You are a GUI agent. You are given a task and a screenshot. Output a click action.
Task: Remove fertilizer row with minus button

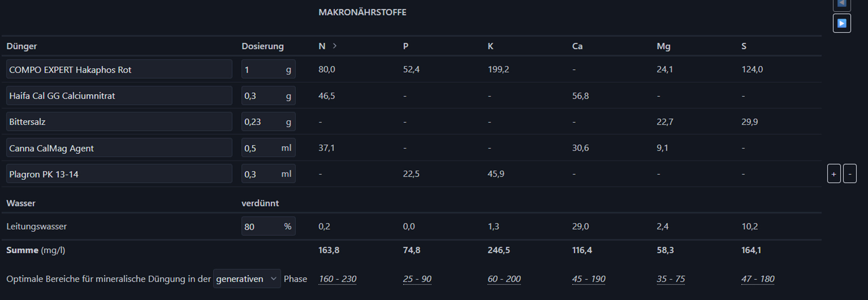(850, 174)
